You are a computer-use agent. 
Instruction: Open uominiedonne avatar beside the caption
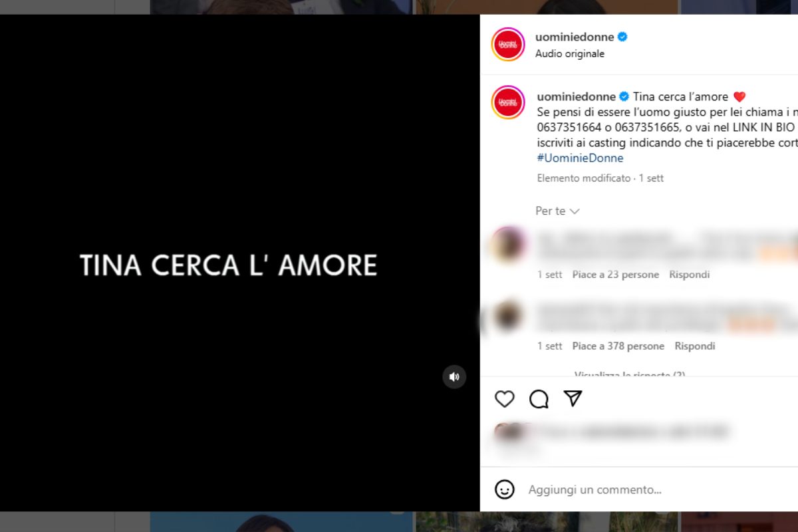coord(508,102)
